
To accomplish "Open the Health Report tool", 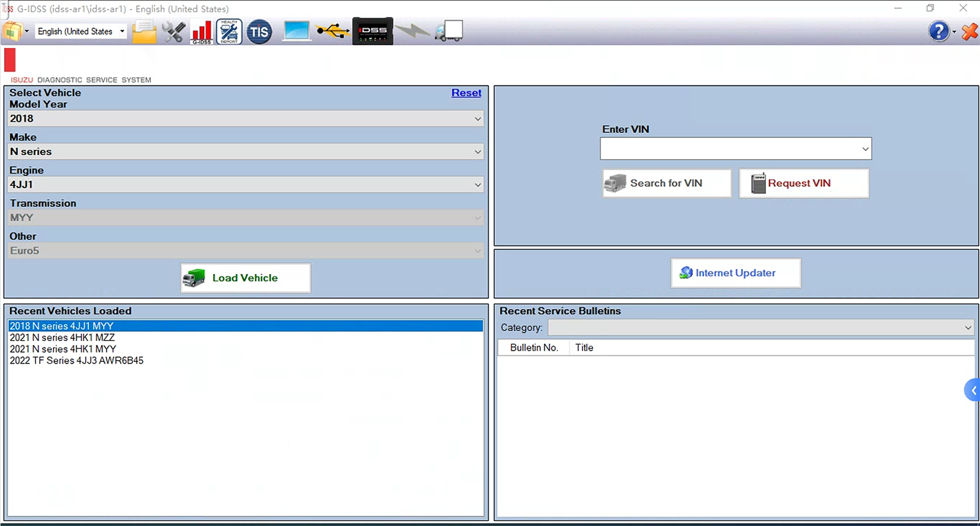I will pos(229,32).
